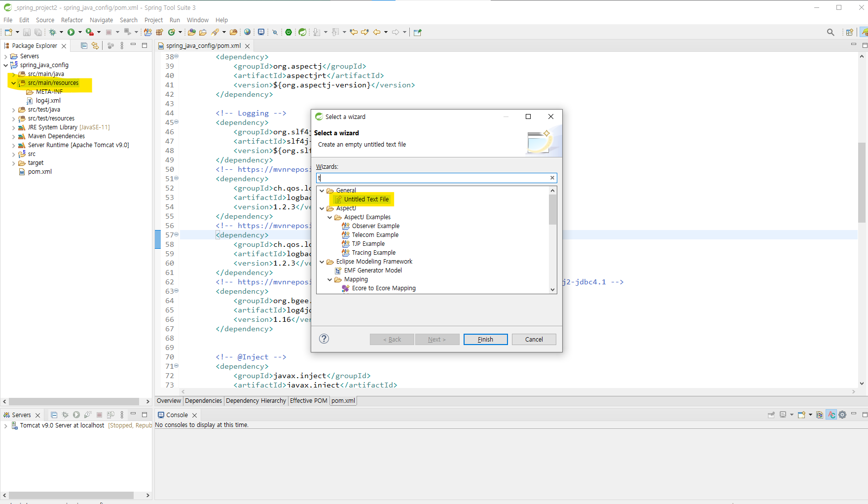Collapse the src/main/resources folder
The width and height of the screenshot is (868, 504).
13,83
